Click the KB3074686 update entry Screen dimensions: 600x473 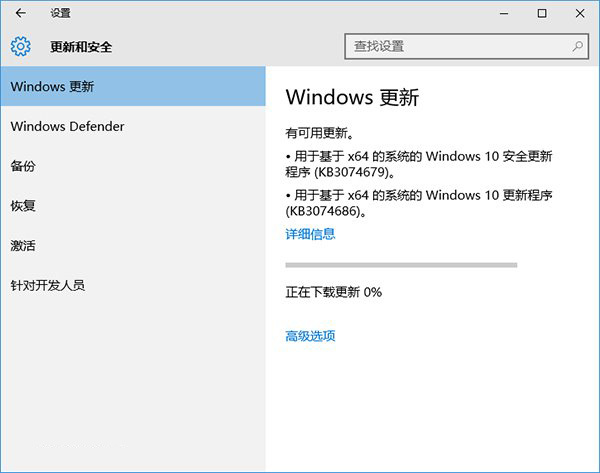click(x=418, y=203)
